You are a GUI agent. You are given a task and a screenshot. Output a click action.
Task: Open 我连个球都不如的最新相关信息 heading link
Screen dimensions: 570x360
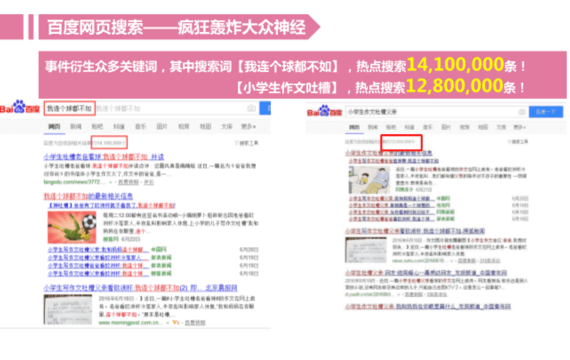[x=88, y=196]
